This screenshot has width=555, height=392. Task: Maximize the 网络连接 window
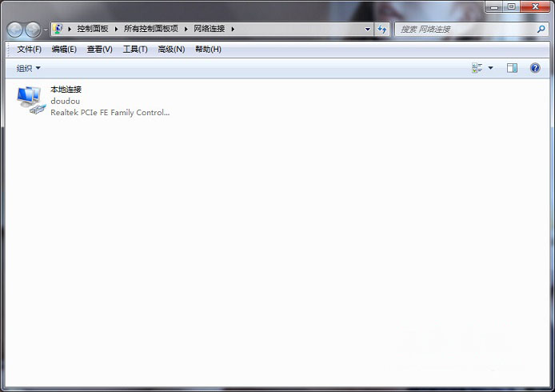(x=512, y=6)
